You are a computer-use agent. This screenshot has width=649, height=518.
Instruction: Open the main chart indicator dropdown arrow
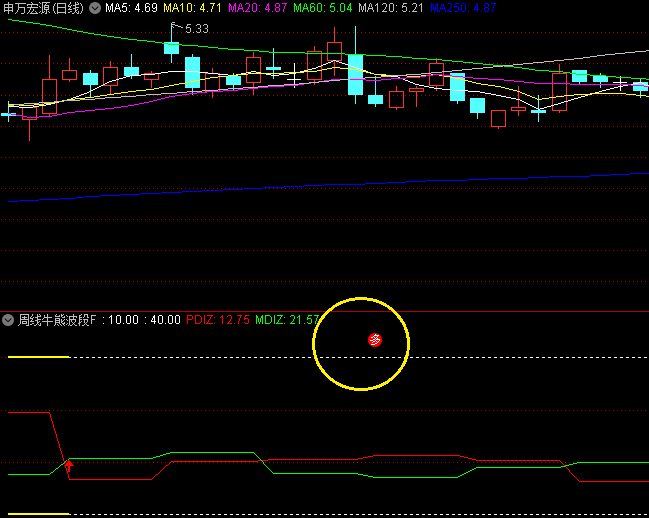click(x=95, y=8)
